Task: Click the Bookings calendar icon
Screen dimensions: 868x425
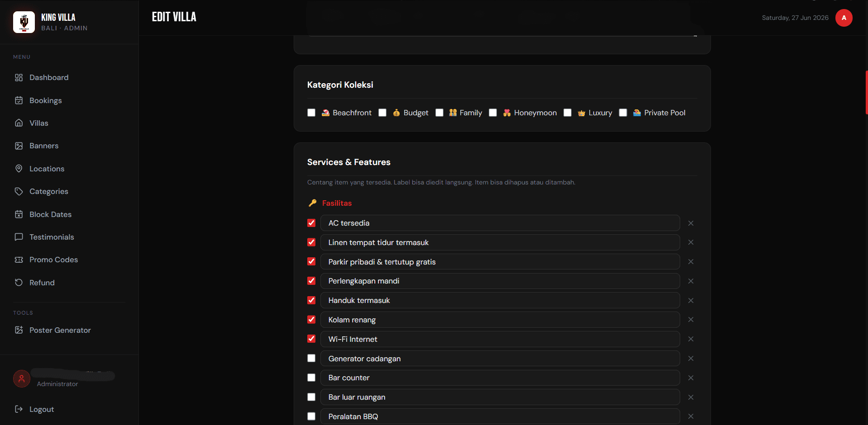Action: click(x=19, y=100)
